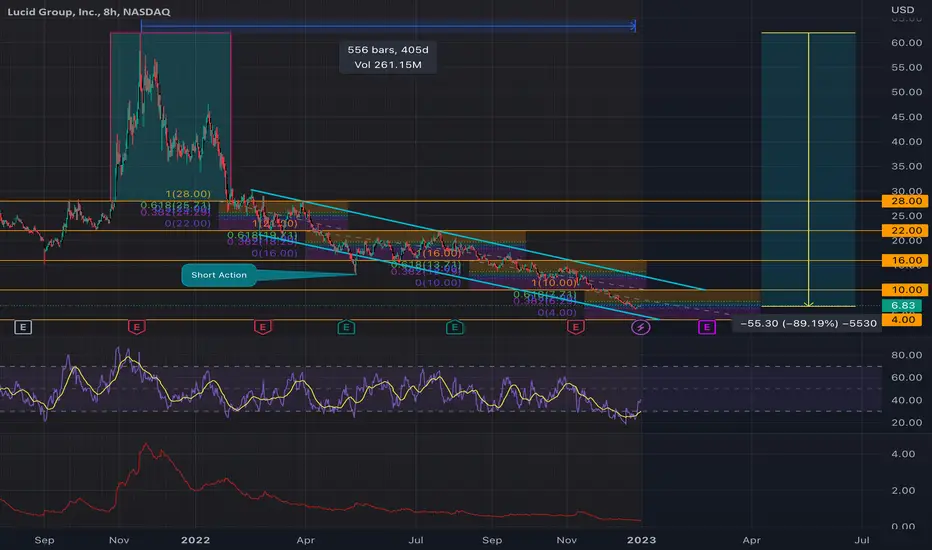932x550 pixels.
Task: Open the red earnings marker after 2022 start
Action: tap(263, 327)
